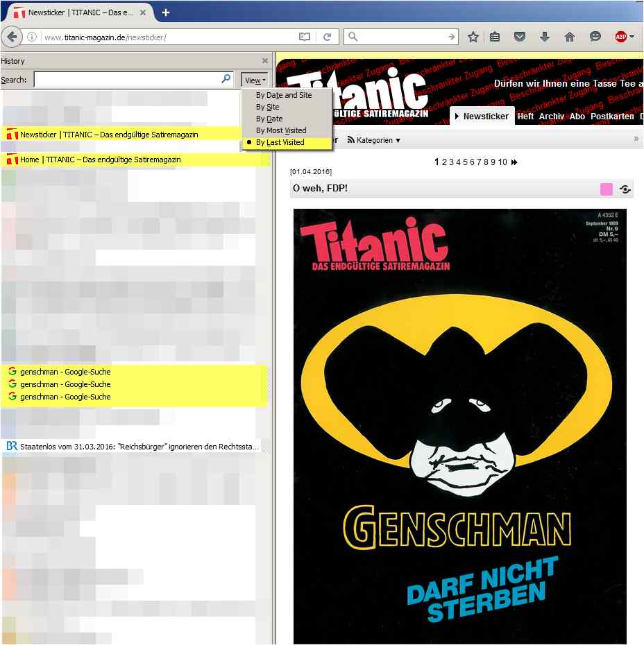644x645 pixels.
Task: Open the Downloads arrow icon
Action: pyautogui.click(x=545, y=37)
